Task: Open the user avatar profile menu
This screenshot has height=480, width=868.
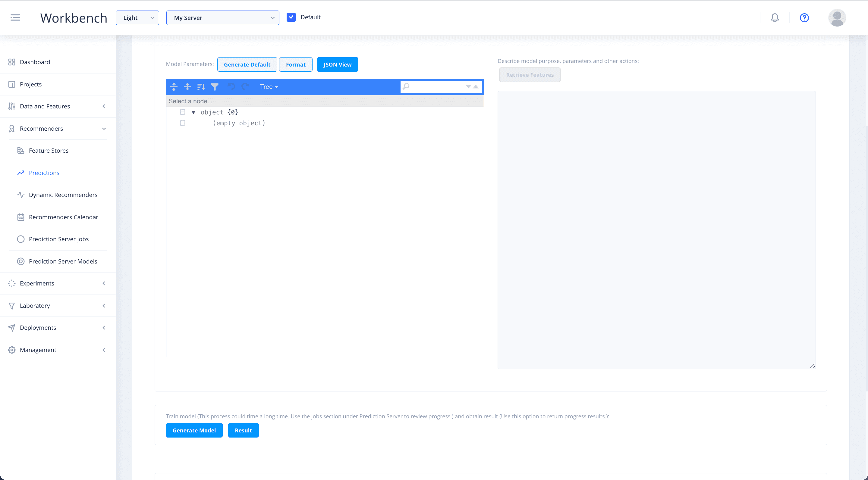Action: (x=837, y=17)
